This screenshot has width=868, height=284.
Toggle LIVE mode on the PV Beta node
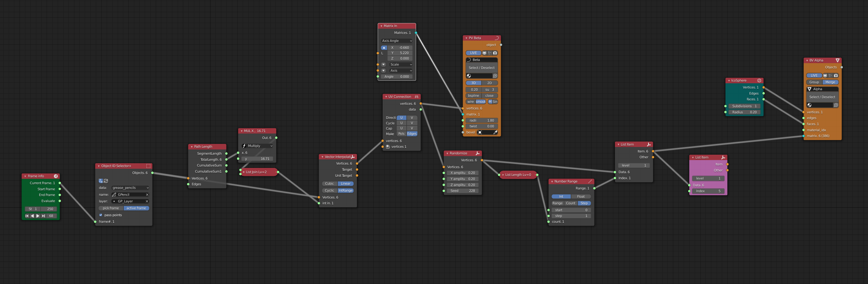(474, 53)
